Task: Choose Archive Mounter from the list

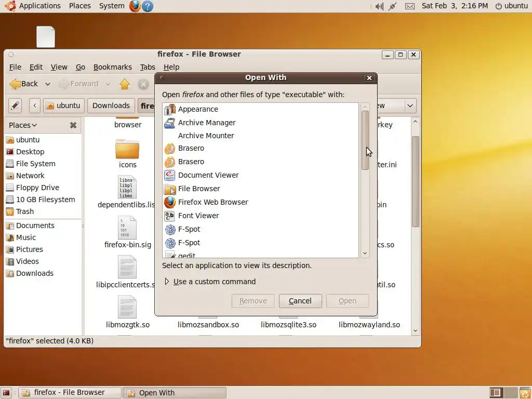Action: pos(260,136)
